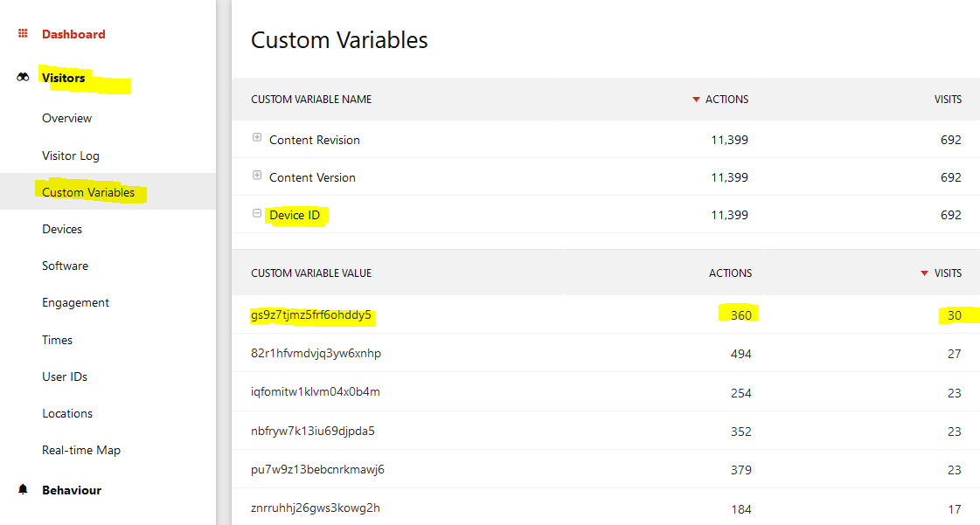Screen dimensions: 980x525
Task: Click the Visitors binoculars icon
Action: coord(23,78)
